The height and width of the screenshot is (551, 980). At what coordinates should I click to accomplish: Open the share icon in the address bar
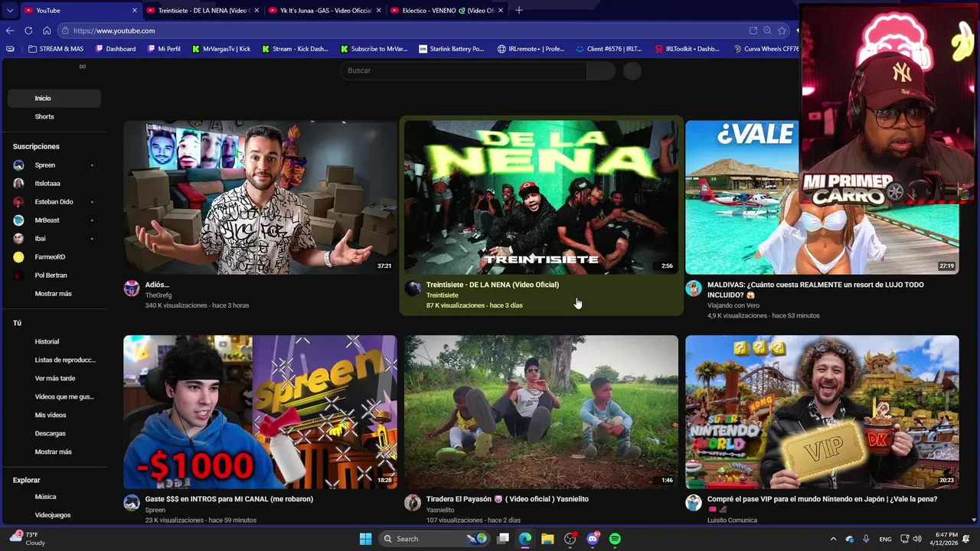click(x=753, y=31)
